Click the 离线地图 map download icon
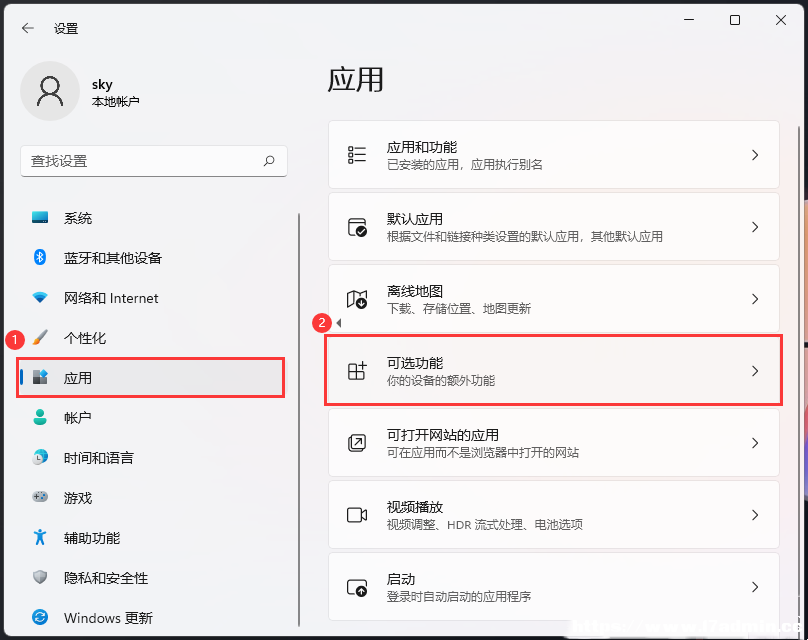 point(357,299)
